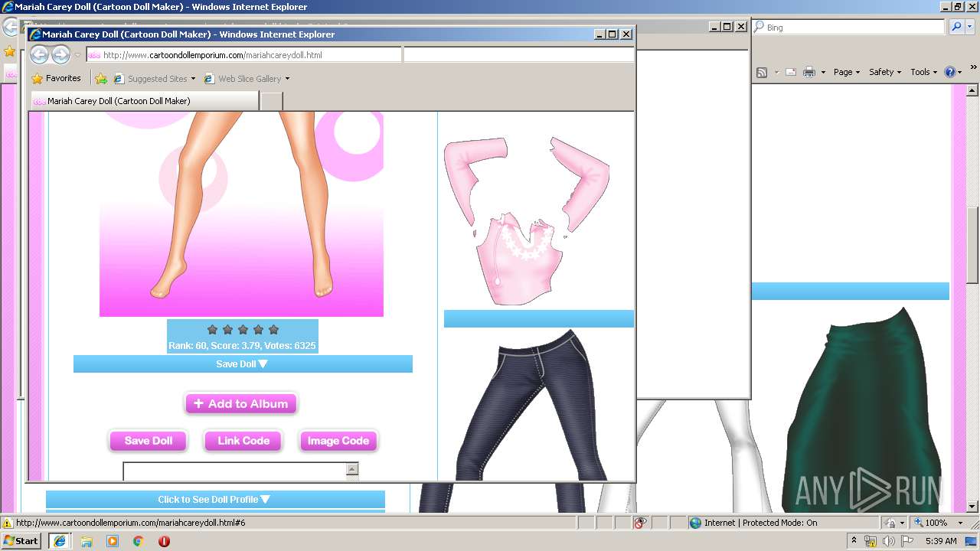Click the 5:39 AM taskbar clock
980x551 pixels.
pos(941,541)
